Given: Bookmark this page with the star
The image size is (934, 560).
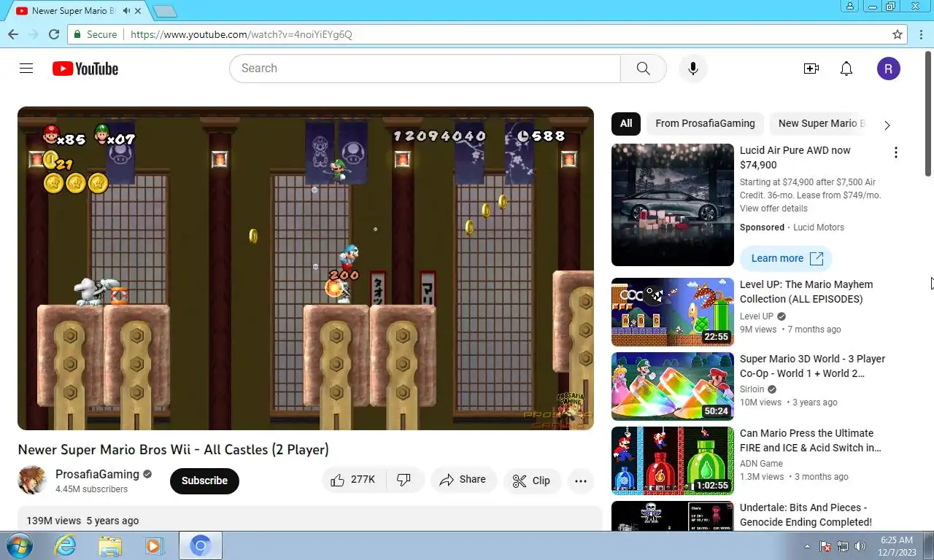Looking at the screenshot, I should [x=898, y=34].
